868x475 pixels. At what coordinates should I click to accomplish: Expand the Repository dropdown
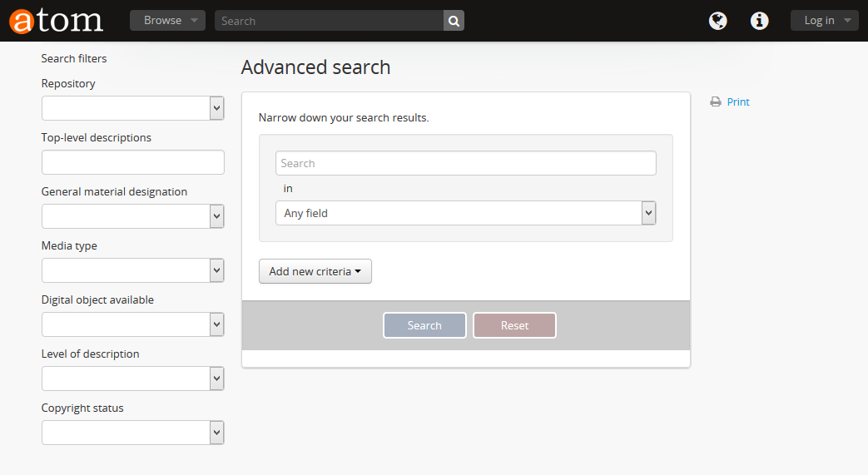click(133, 108)
